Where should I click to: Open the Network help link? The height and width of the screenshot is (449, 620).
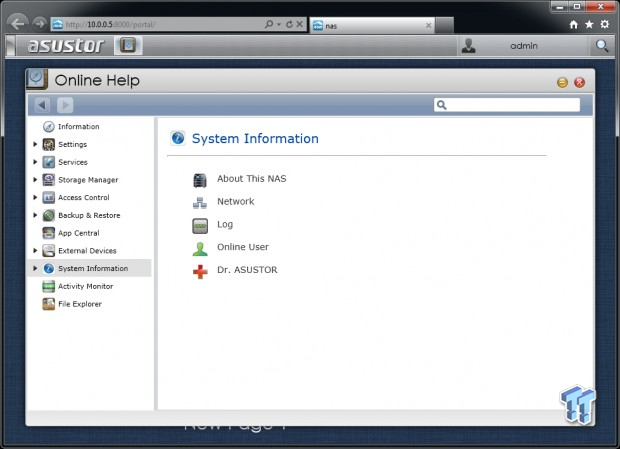(x=236, y=202)
